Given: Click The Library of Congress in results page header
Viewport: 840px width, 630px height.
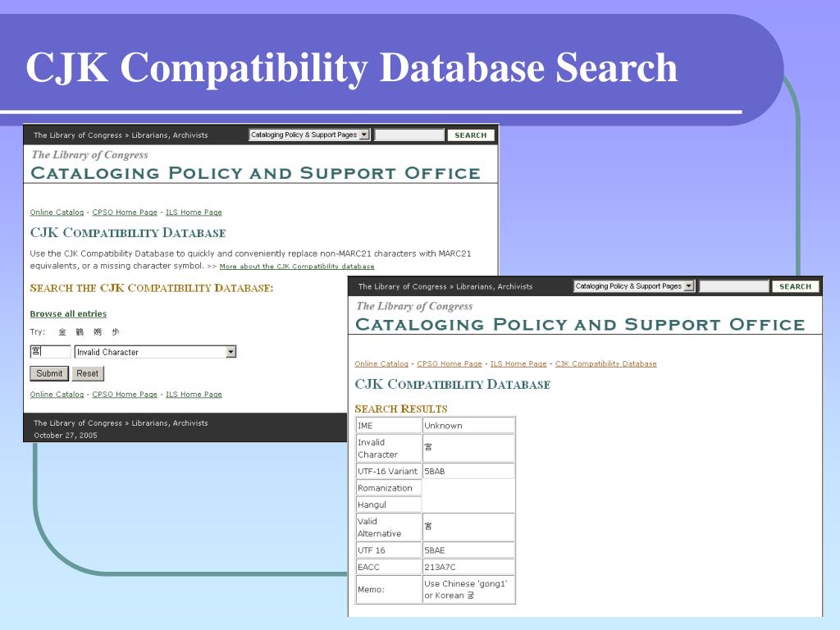Looking at the screenshot, I should tap(402, 286).
